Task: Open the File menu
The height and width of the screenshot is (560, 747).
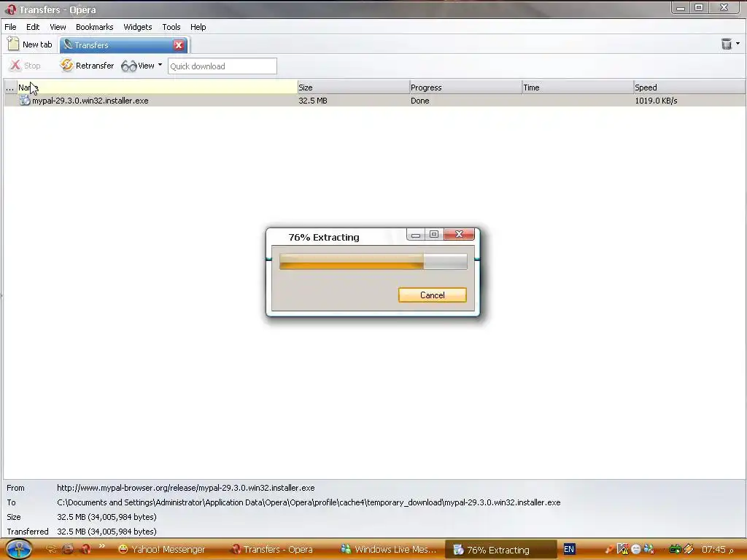Action: click(x=10, y=27)
